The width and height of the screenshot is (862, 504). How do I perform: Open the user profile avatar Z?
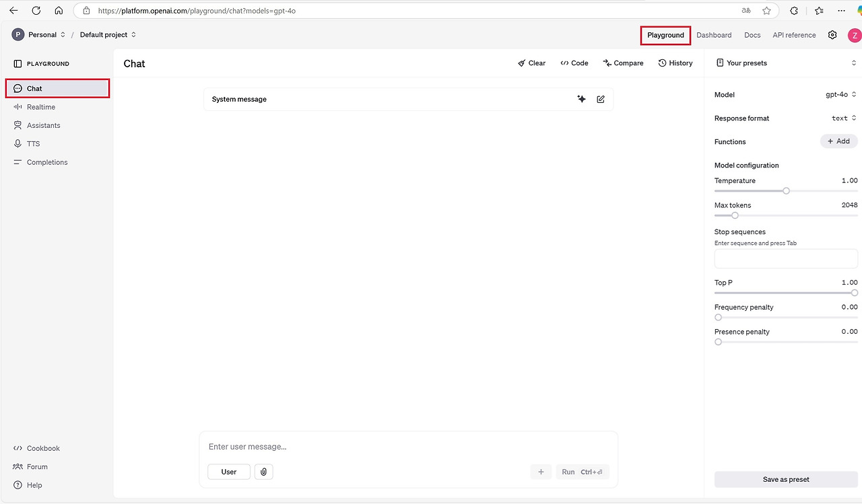pos(855,35)
